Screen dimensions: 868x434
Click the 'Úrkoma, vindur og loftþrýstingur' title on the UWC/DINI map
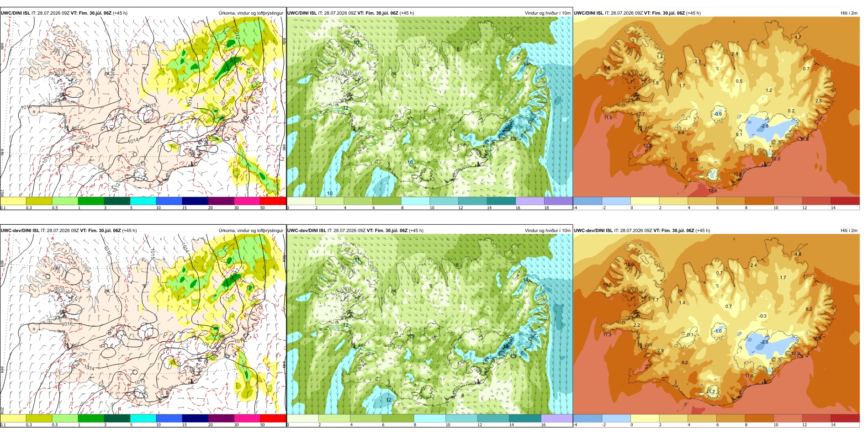pos(251,13)
